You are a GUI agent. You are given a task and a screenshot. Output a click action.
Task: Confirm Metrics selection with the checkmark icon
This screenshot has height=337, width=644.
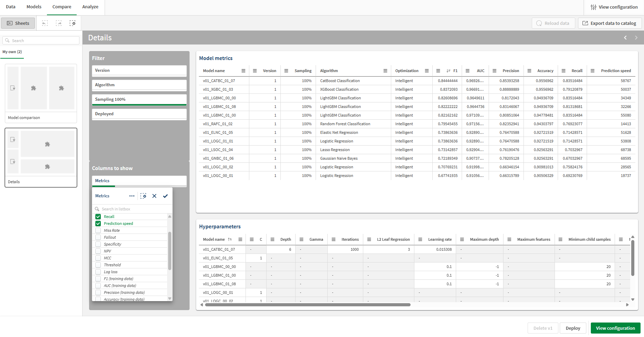(165, 196)
